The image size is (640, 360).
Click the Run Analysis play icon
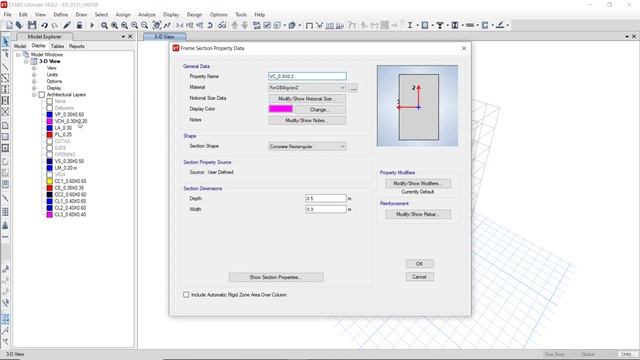pos(92,25)
